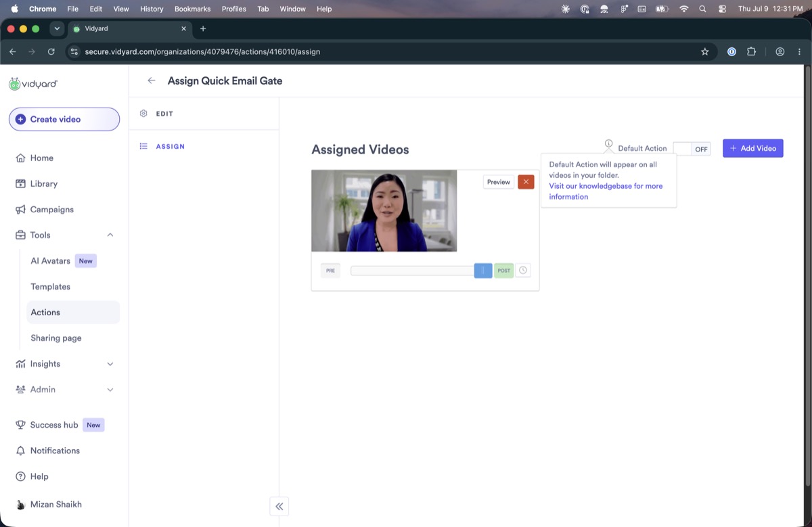Screen dimensions: 812x527
Task: Expand the Admin section
Action: (x=110, y=390)
